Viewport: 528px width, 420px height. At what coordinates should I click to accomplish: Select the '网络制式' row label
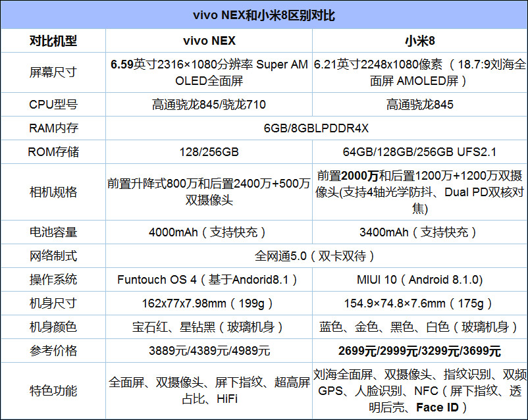(53, 255)
